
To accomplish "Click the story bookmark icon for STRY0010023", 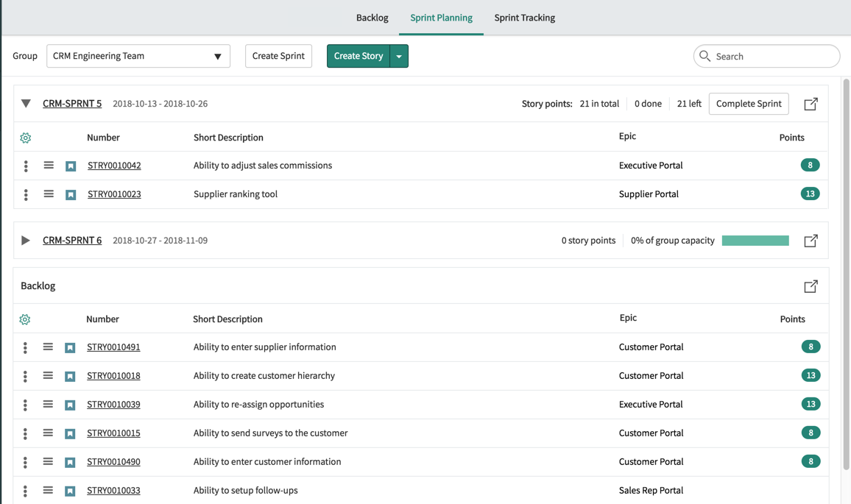I will [71, 195].
